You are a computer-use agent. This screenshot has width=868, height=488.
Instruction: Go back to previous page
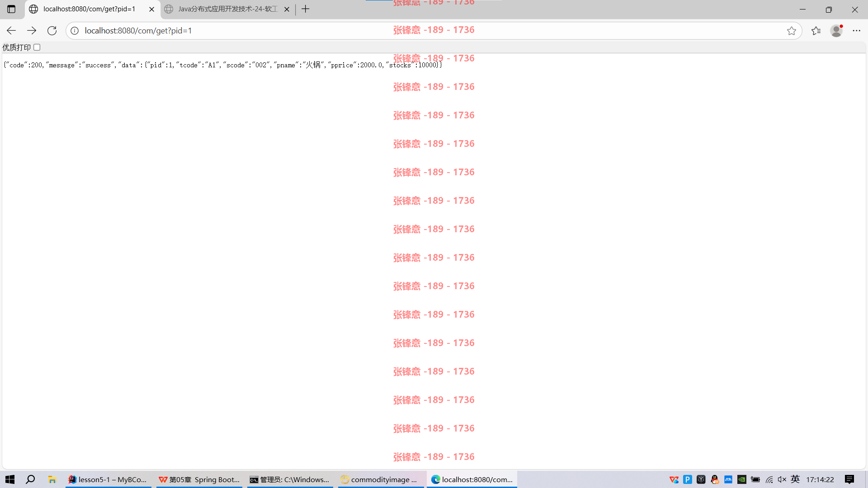tap(11, 30)
